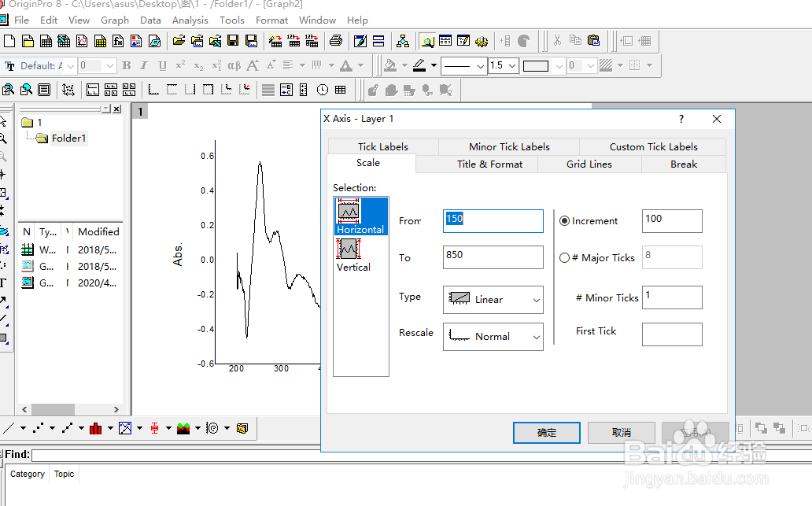Screen dimensions: 812x506
Task: Click the Topic column header
Action: 65,474
